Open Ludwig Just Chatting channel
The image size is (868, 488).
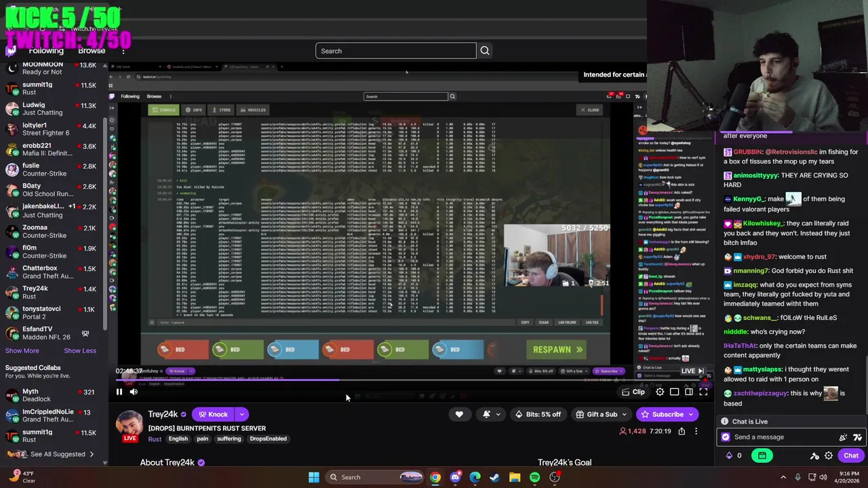[53, 108]
